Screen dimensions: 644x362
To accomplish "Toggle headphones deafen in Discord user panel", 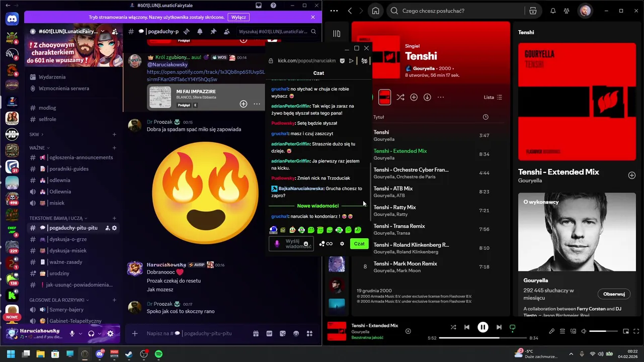I will point(91,333).
